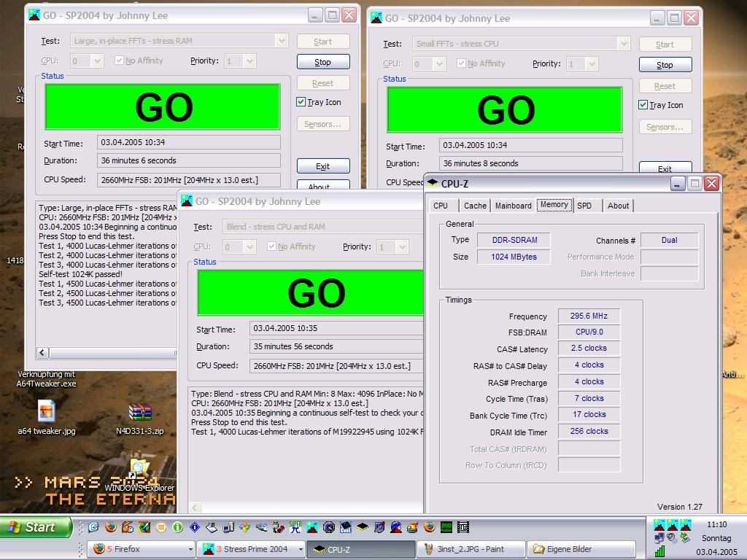Expand Test dropdown showing Small FFTs

pyautogui.click(x=624, y=43)
